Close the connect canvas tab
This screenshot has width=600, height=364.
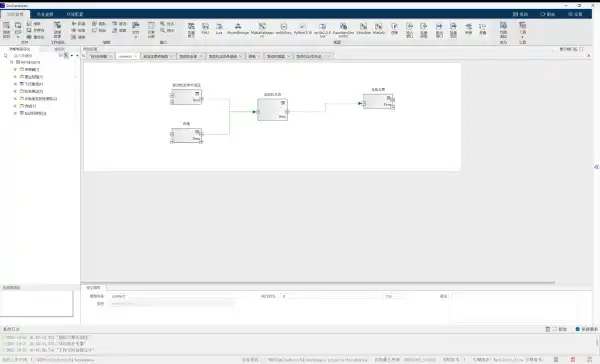point(135,56)
